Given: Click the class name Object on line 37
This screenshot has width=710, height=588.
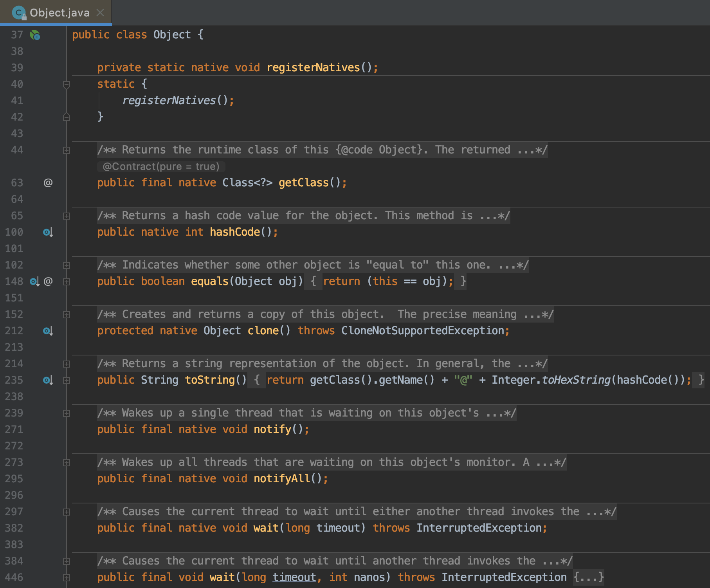Looking at the screenshot, I should pos(172,35).
